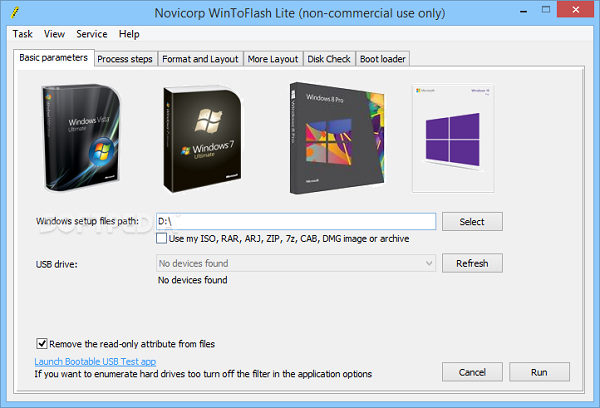Open the View menu

[54, 34]
